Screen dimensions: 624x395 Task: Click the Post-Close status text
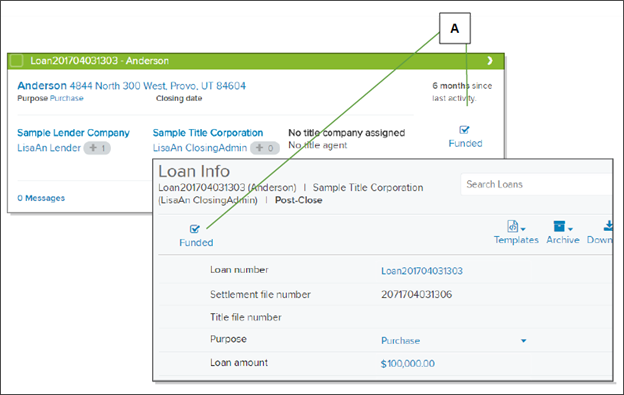coord(298,200)
